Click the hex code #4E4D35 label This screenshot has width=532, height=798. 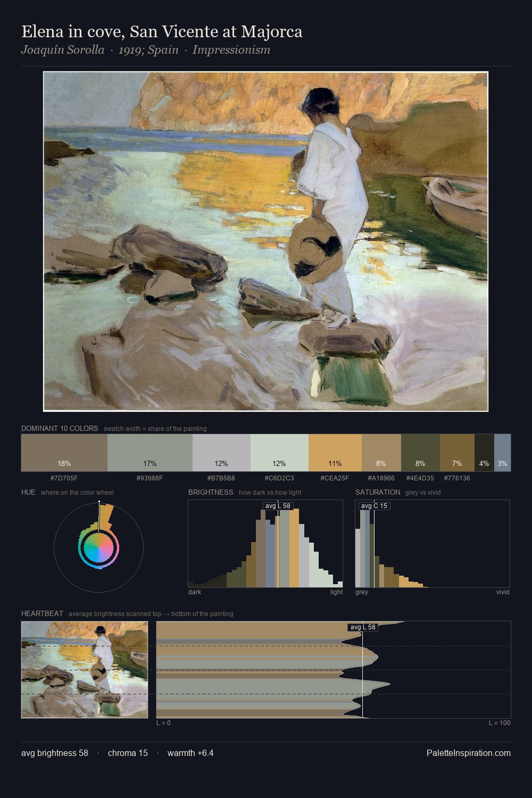click(420, 478)
